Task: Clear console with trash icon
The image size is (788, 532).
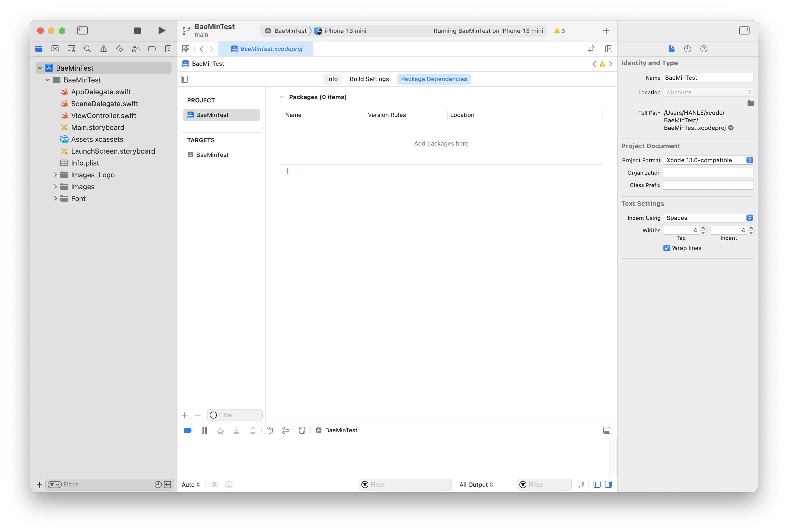Action: pos(581,485)
